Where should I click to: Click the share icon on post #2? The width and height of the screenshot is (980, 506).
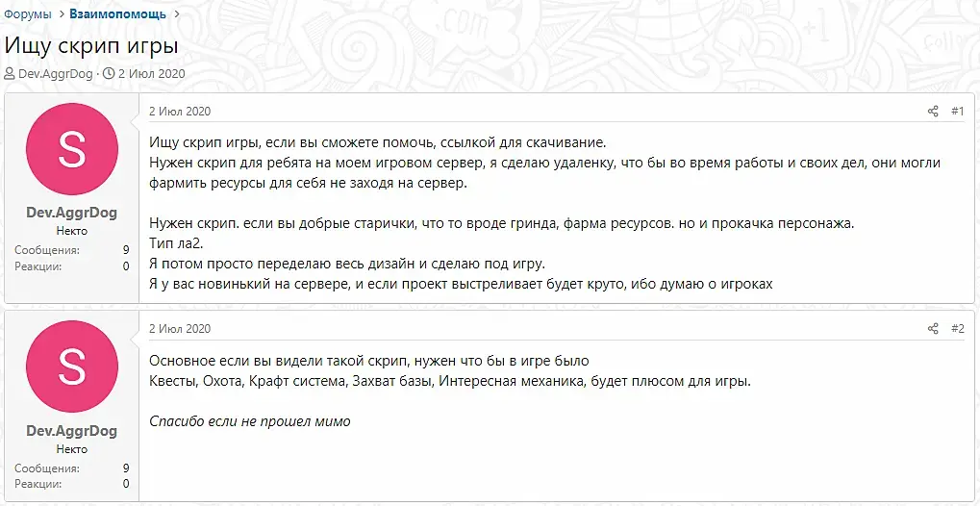point(933,329)
